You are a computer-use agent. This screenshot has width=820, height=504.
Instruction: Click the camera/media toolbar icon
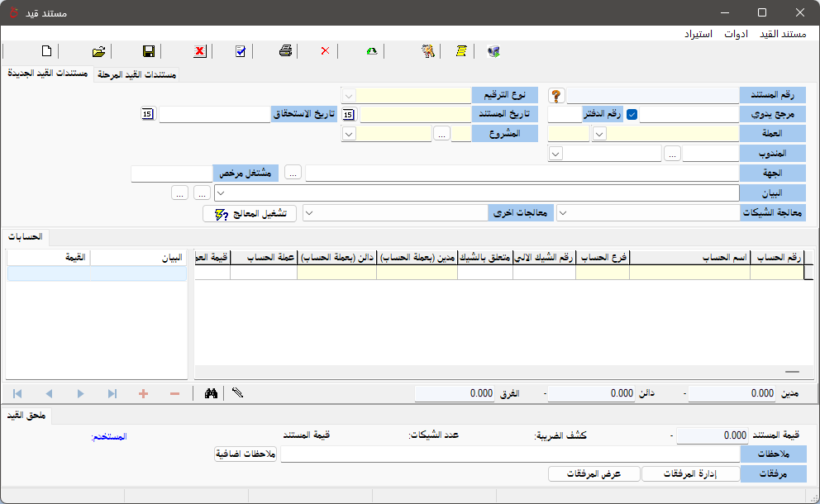(x=493, y=51)
